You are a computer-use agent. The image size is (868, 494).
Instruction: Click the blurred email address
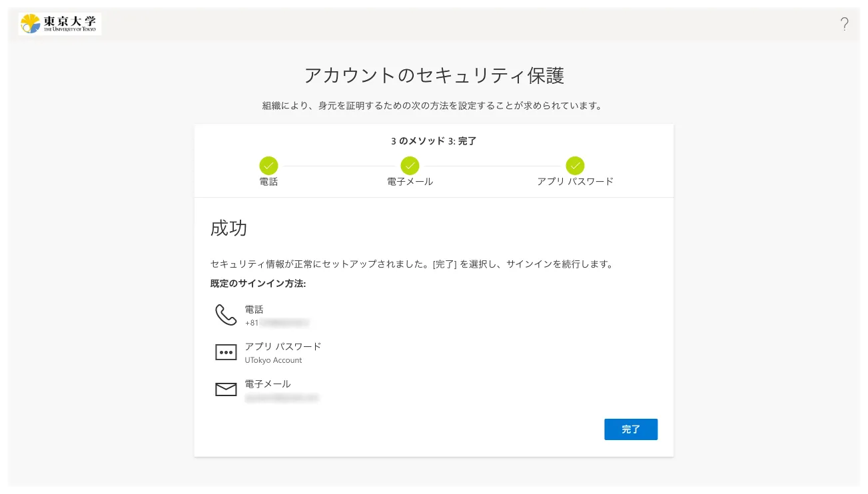click(x=281, y=398)
